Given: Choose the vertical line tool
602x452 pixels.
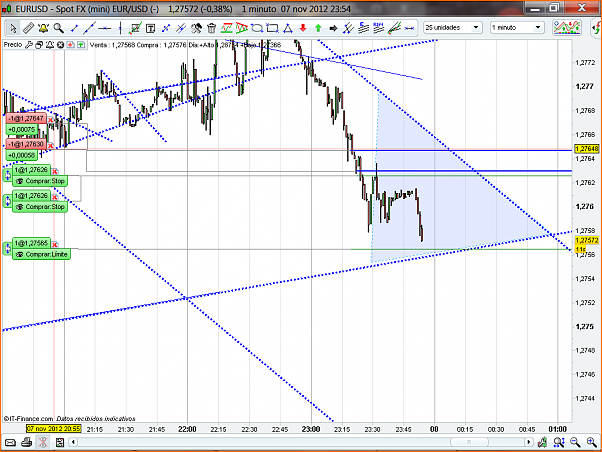Looking at the screenshot, I should [x=120, y=28].
